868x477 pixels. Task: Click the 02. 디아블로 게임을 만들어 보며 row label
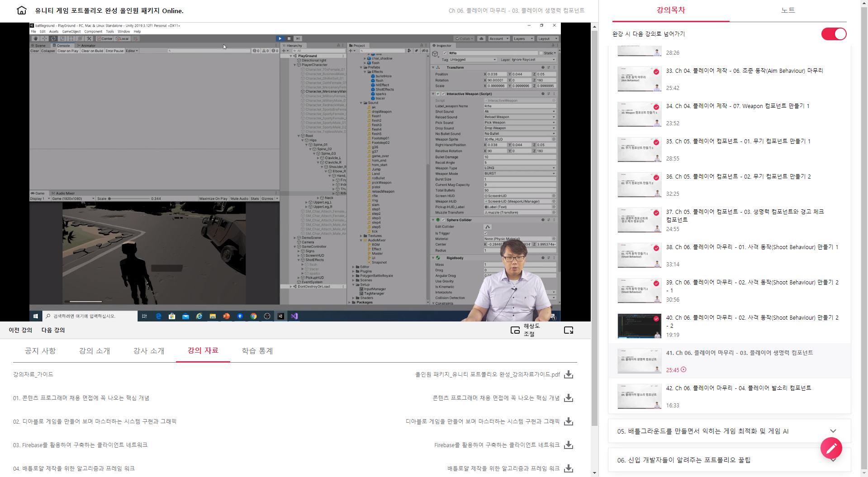95,421
